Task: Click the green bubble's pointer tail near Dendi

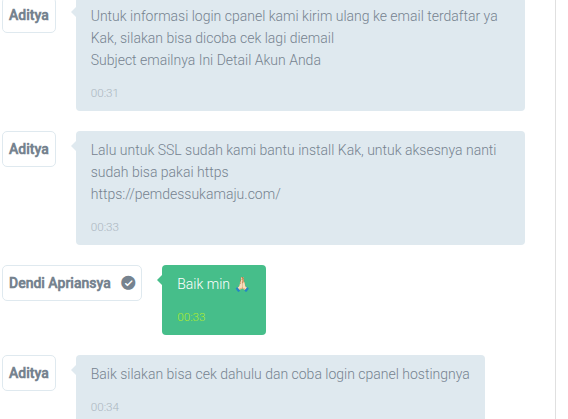Action: (x=160, y=280)
